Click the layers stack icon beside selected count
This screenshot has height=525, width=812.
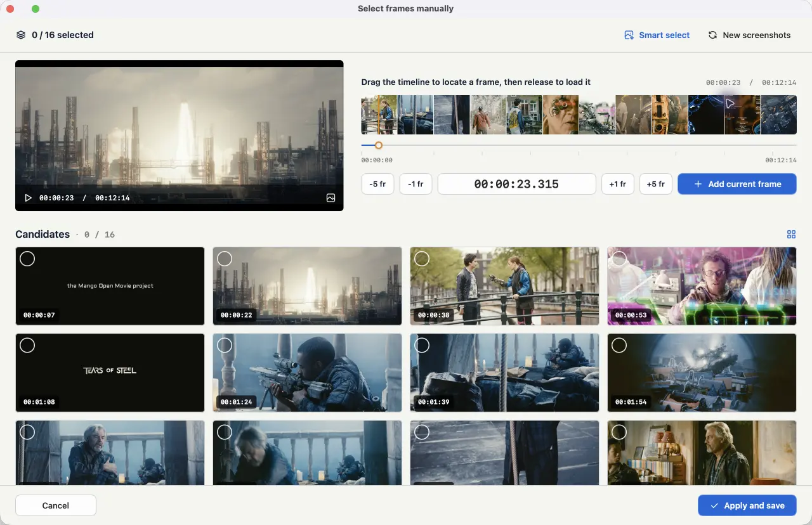point(21,35)
